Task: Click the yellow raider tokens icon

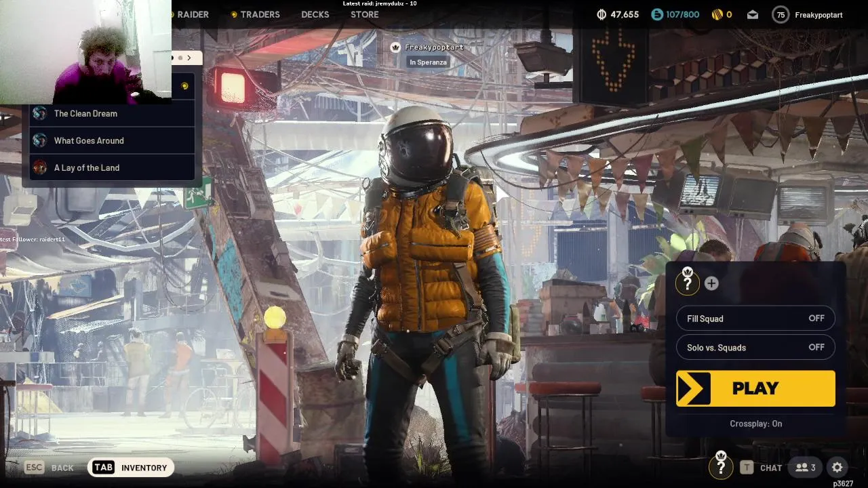Action: click(x=717, y=14)
